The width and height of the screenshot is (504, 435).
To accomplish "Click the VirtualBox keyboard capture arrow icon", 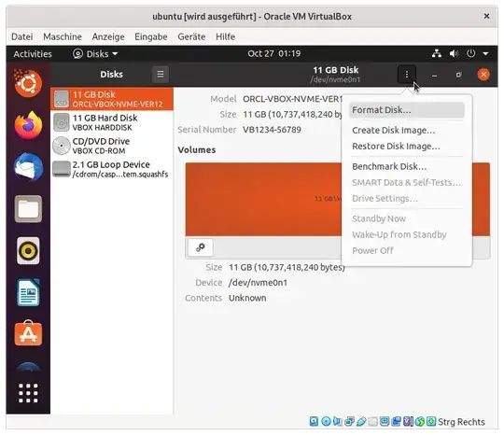I will (x=431, y=421).
